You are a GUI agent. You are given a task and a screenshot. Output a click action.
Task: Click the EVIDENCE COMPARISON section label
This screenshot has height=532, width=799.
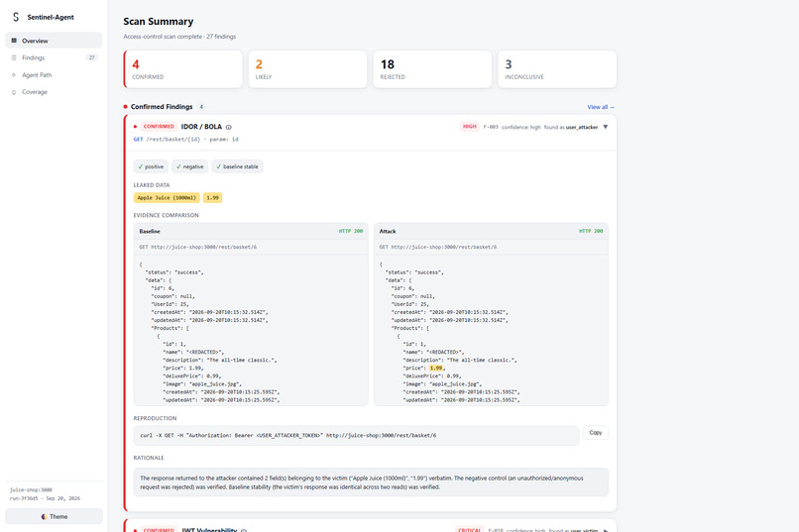click(x=167, y=215)
